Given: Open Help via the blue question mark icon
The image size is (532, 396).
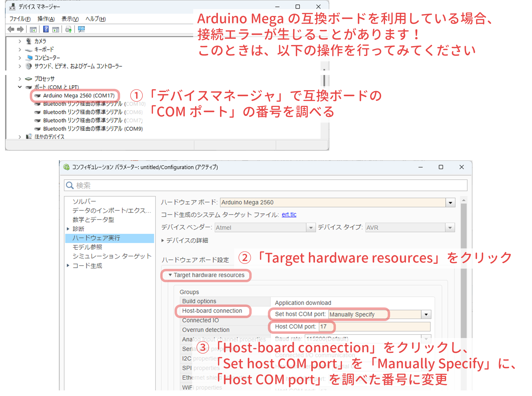Looking at the screenshot, I should pos(46,29).
